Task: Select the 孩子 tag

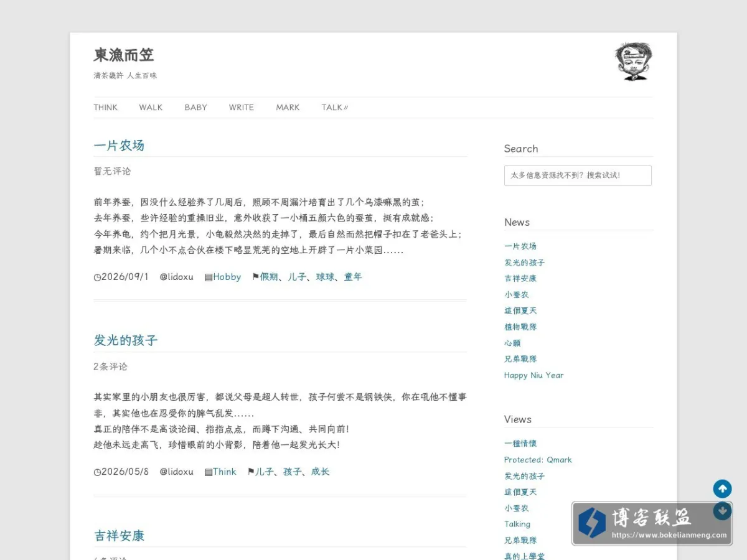Action: coord(293,472)
